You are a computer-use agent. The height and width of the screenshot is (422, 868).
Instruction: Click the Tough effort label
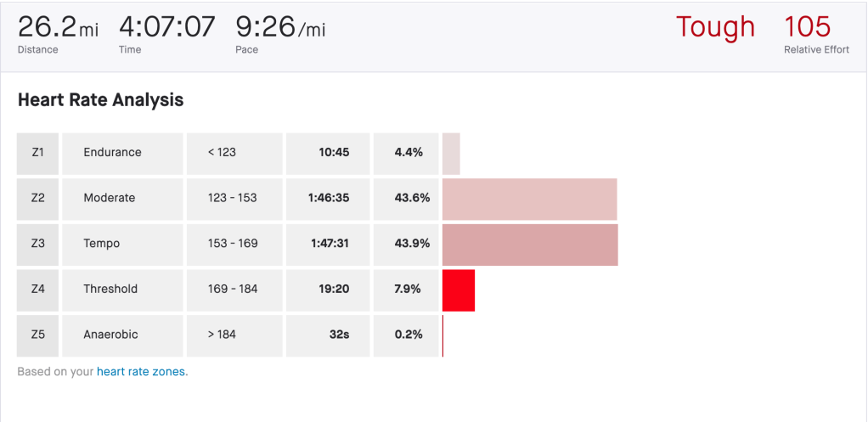pyautogui.click(x=715, y=27)
